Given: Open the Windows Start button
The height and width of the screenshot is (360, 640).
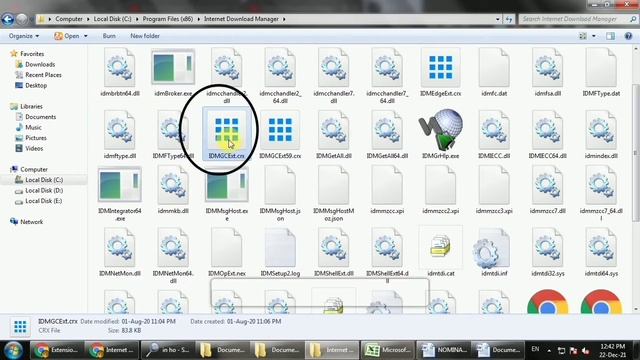Looking at the screenshot, I should pyautogui.click(x=13, y=350).
